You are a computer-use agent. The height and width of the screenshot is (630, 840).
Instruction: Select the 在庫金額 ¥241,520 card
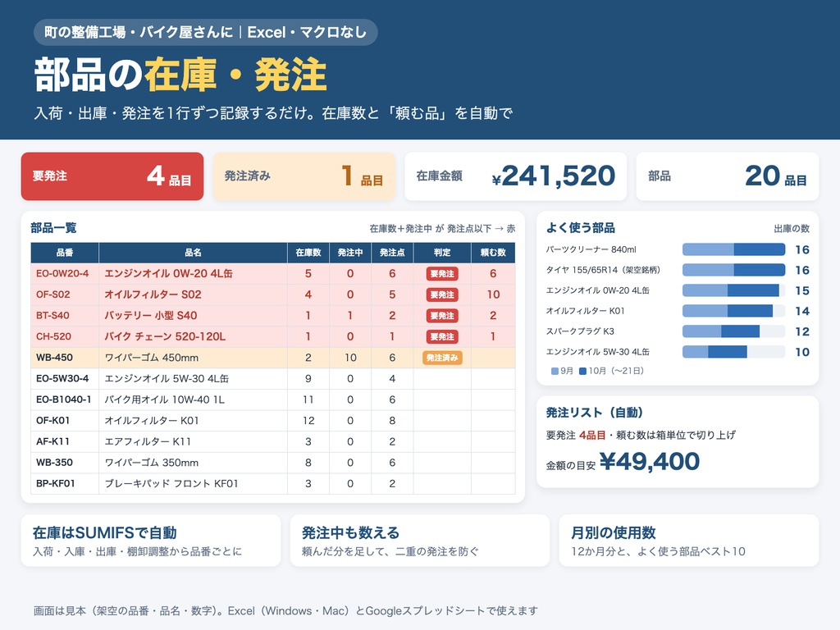(515, 176)
